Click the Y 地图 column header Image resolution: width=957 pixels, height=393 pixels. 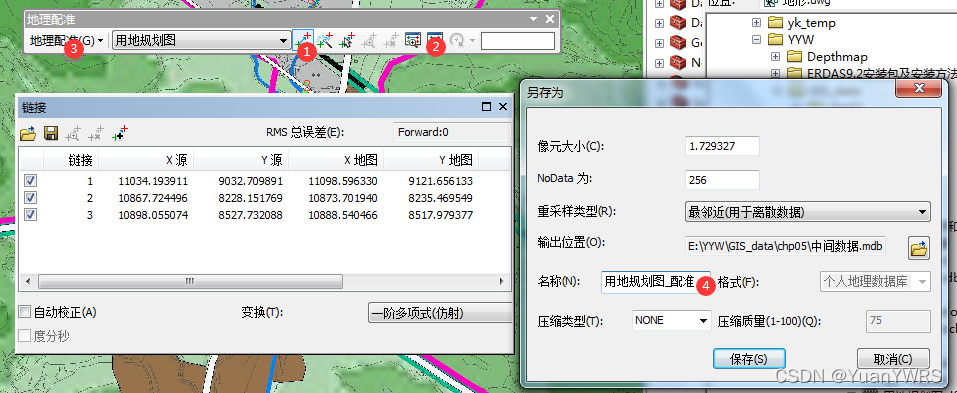432,160
